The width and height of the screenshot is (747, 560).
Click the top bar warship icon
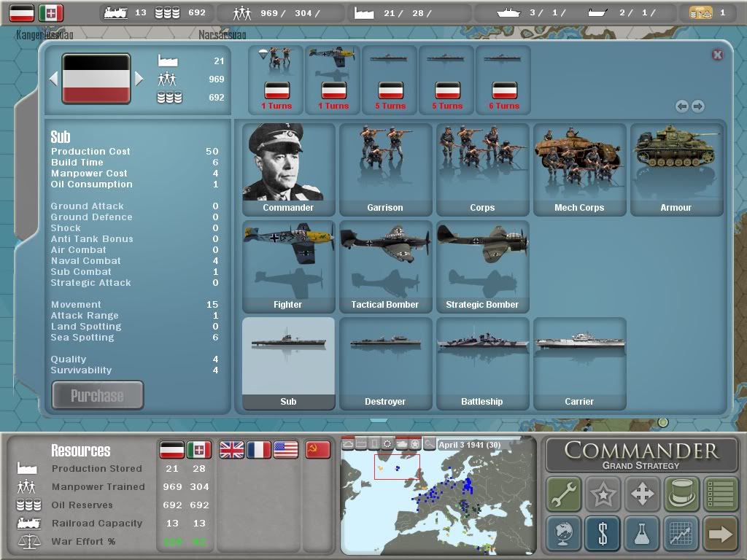[508, 13]
